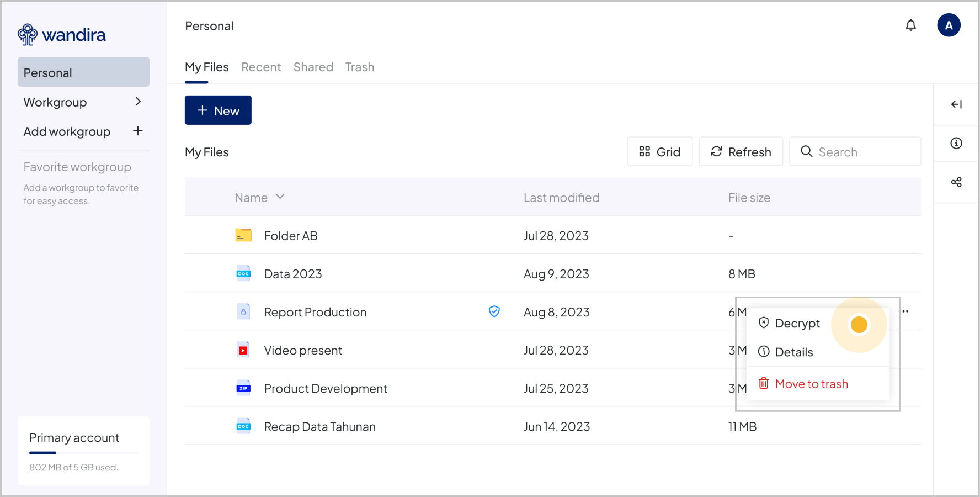Select Decrypt from the context menu
Image resolution: width=980 pixels, height=497 pixels.
click(x=797, y=324)
